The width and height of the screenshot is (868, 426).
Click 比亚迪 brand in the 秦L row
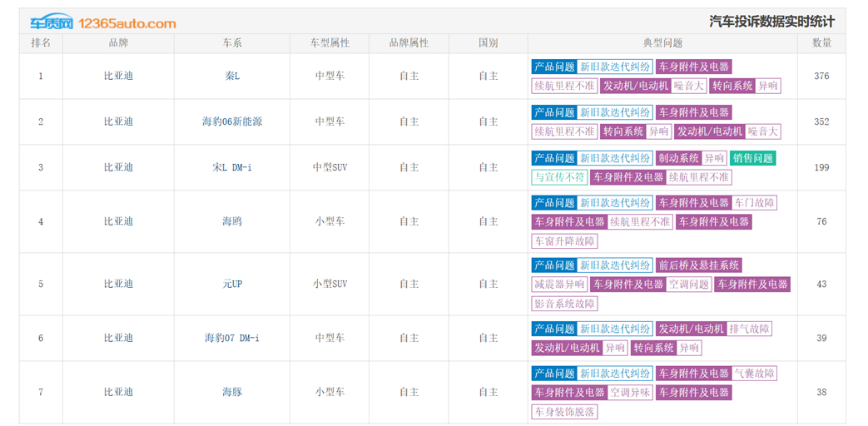pos(118,77)
